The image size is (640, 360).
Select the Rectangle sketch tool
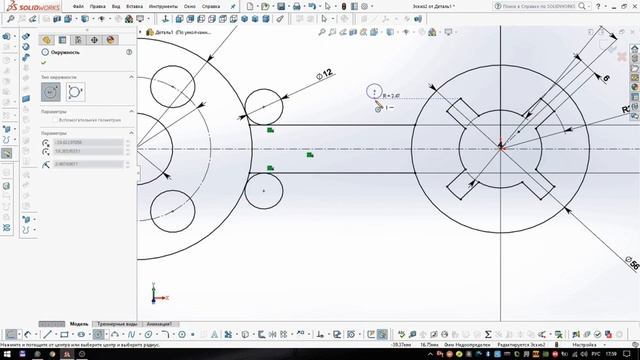pos(64,335)
